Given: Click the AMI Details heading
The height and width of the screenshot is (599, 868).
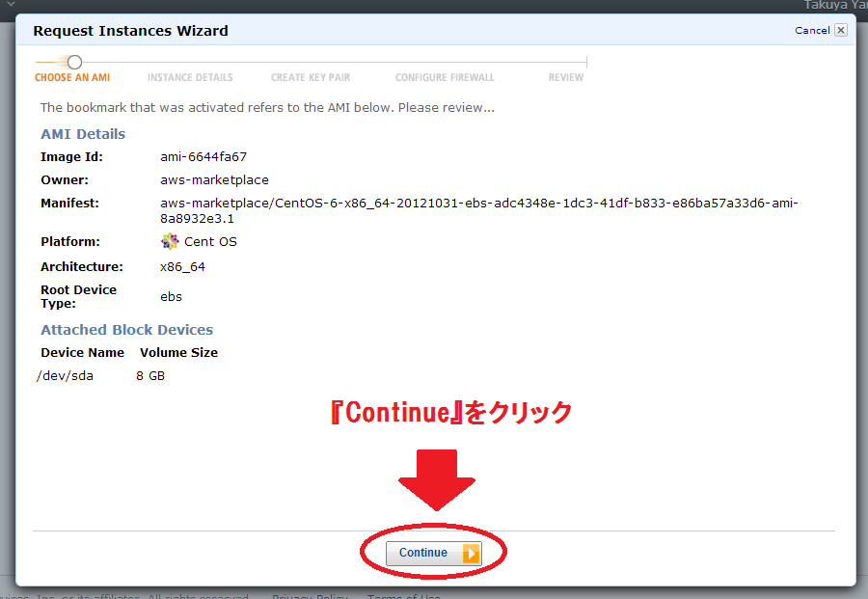Looking at the screenshot, I should [83, 134].
